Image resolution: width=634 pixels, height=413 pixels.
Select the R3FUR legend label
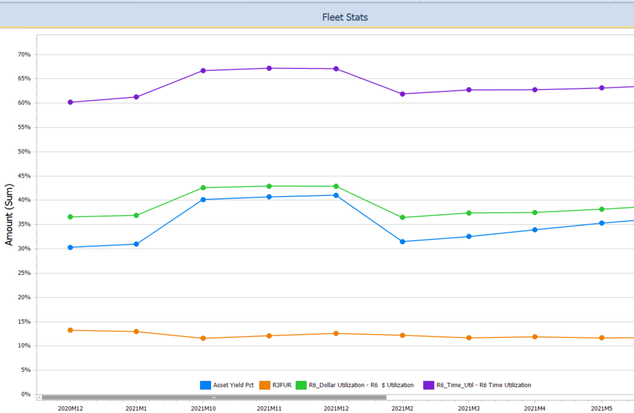coord(282,385)
